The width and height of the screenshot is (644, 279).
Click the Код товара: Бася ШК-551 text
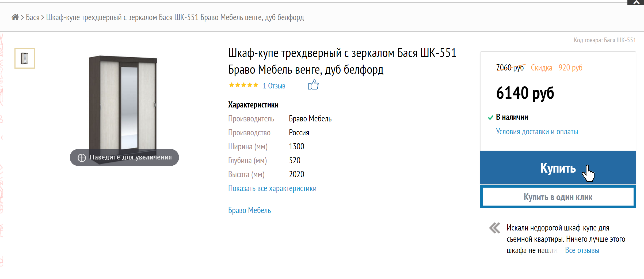pos(605,40)
